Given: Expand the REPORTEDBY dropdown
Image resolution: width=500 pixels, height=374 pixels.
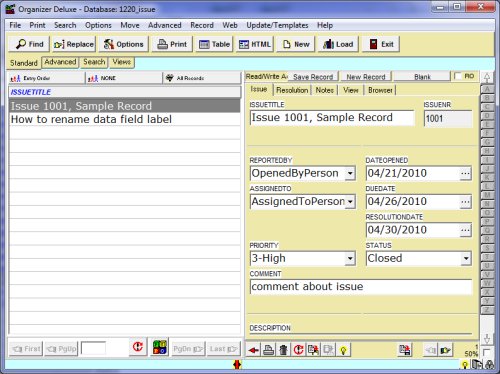Looking at the screenshot, I should click(x=350, y=173).
